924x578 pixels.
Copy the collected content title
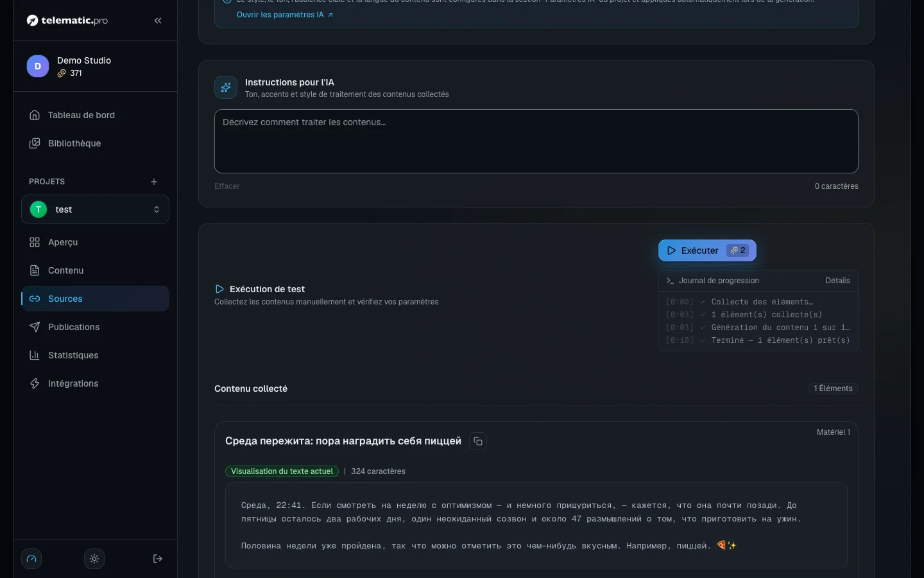(x=478, y=441)
